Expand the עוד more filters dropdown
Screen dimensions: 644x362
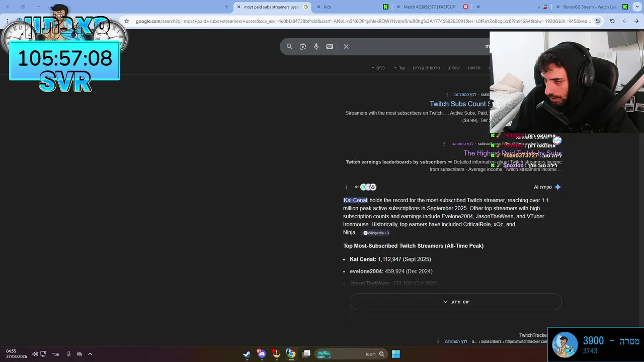coord(399,68)
